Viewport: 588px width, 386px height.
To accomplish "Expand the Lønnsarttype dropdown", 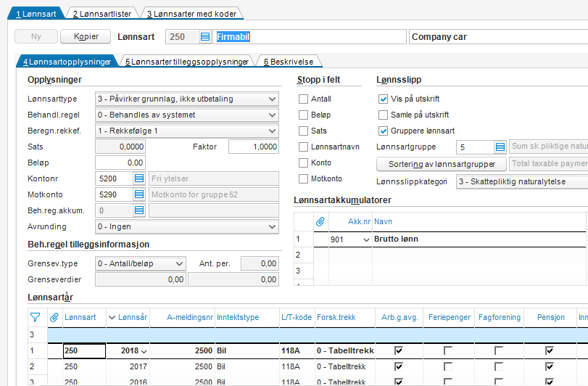I will click(x=272, y=99).
